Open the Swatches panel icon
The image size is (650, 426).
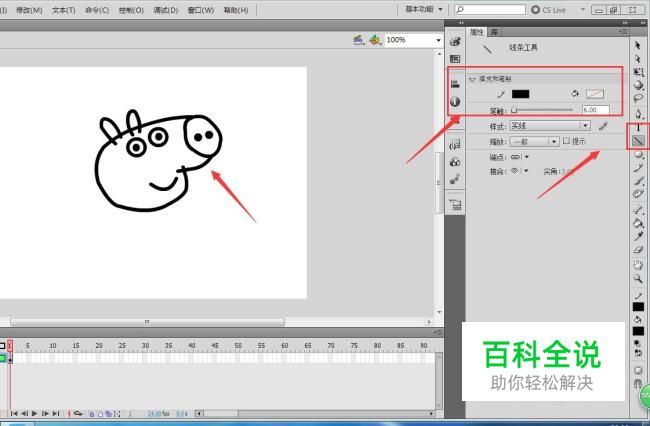click(x=455, y=59)
